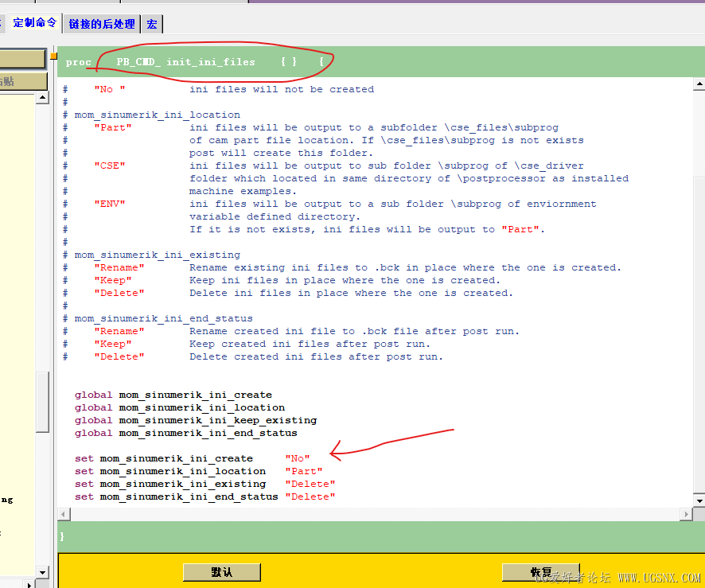
Task: Click the orange marker beside the proc header
Action: pos(53,56)
